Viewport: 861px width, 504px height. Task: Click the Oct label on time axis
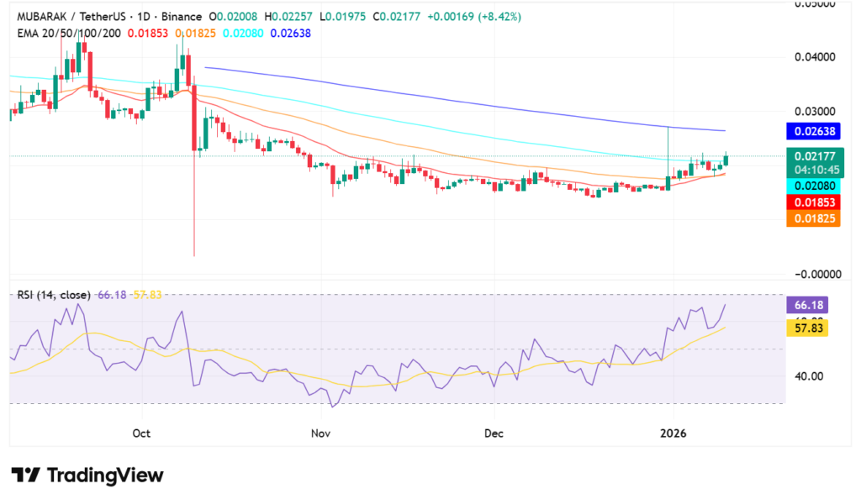pyautogui.click(x=141, y=433)
